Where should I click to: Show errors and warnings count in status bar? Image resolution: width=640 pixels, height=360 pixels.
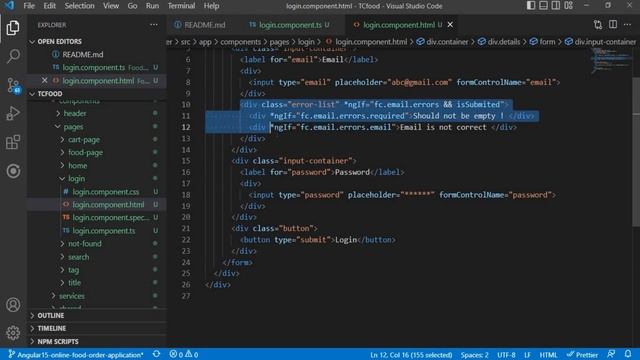coord(184,354)
